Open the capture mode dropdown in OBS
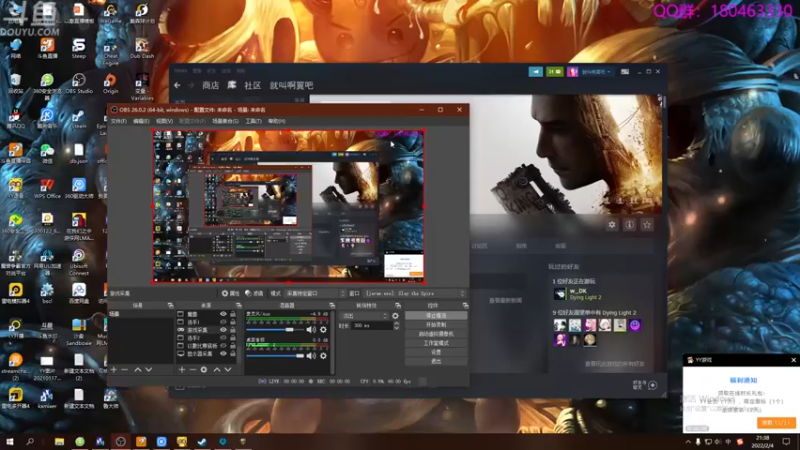 (315, 293)
